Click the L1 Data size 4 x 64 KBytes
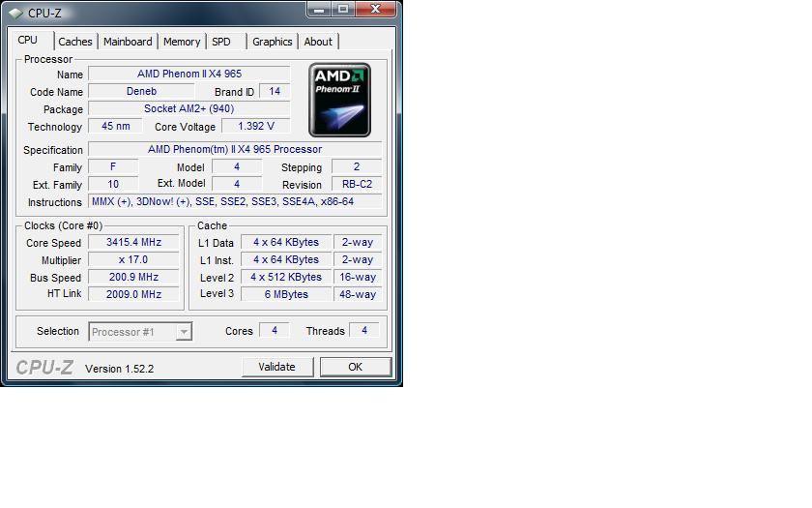Viewport: 812px width, 508px height. tap(286, 242)
